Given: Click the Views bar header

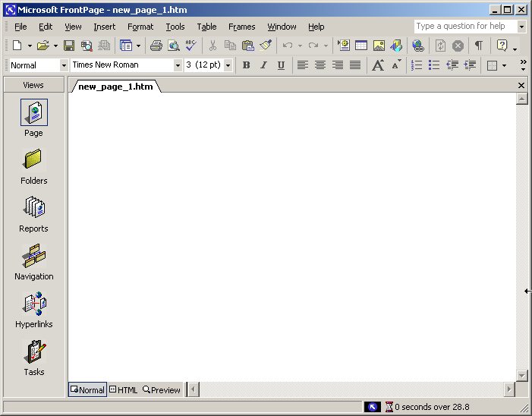Looking at the screenshot, I should 33,85.
